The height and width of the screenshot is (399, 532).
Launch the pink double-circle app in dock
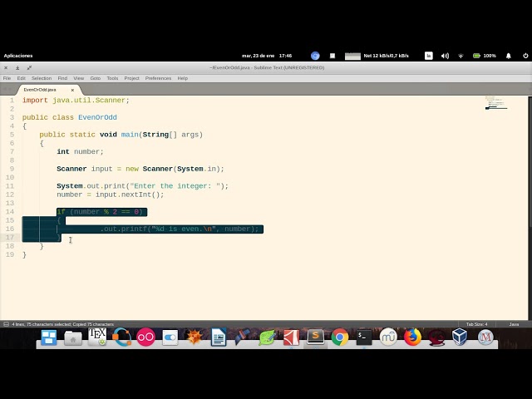pos(146,337)
